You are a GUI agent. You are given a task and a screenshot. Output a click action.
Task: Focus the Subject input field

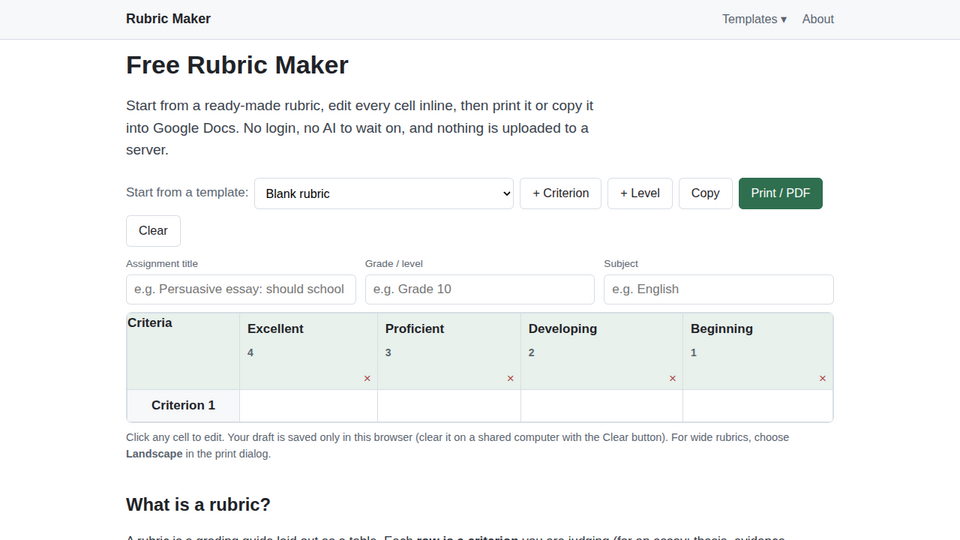point(719,289)
